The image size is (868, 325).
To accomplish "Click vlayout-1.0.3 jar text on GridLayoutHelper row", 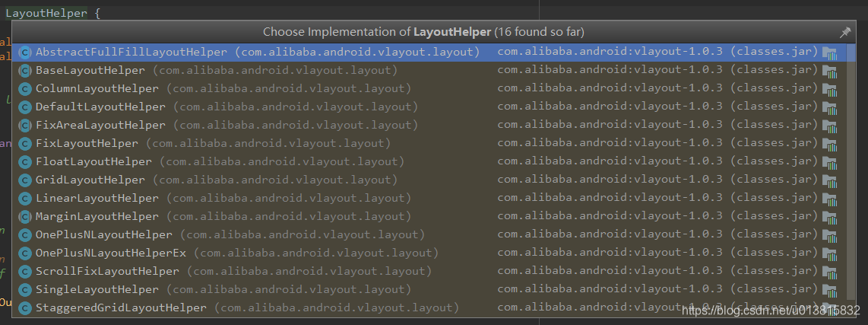I will 657,180.
